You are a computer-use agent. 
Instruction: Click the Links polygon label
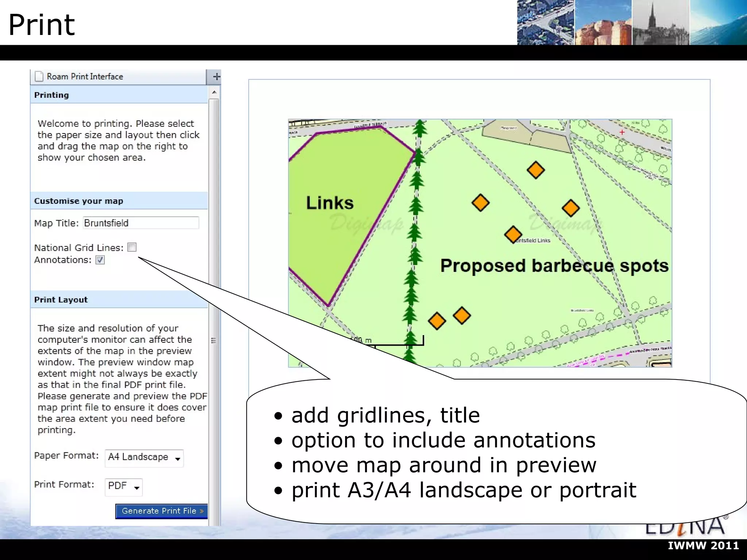click(x=330, y=203)
